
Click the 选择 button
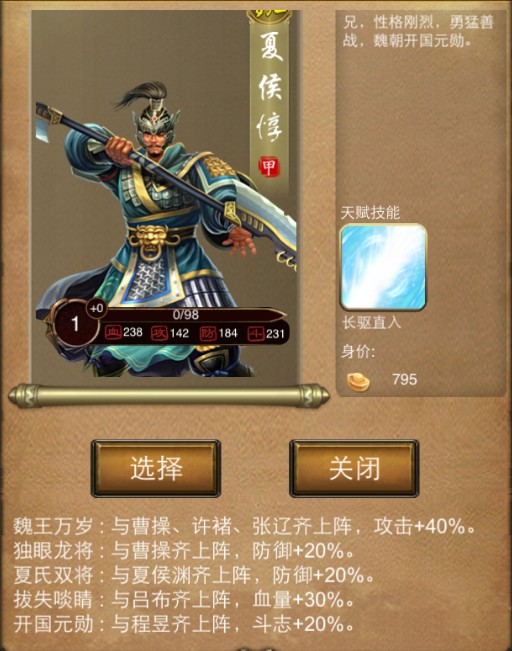coord(156,468)
